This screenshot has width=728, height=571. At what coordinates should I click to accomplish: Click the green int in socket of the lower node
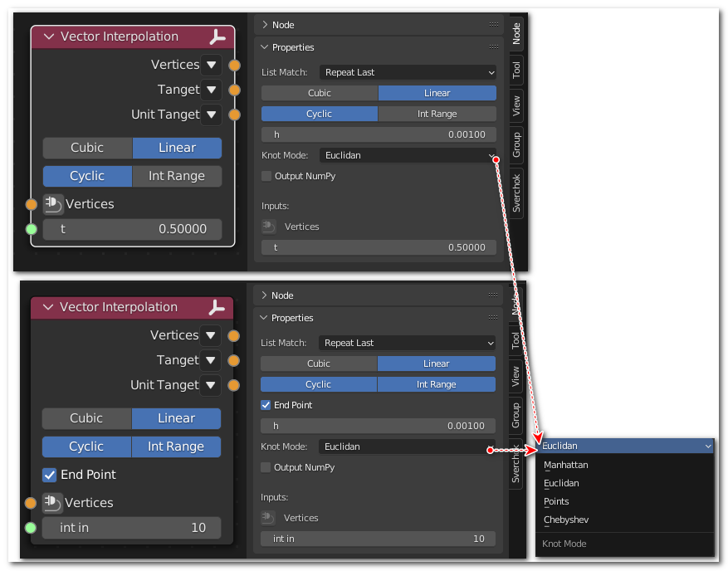click(31, 527)
